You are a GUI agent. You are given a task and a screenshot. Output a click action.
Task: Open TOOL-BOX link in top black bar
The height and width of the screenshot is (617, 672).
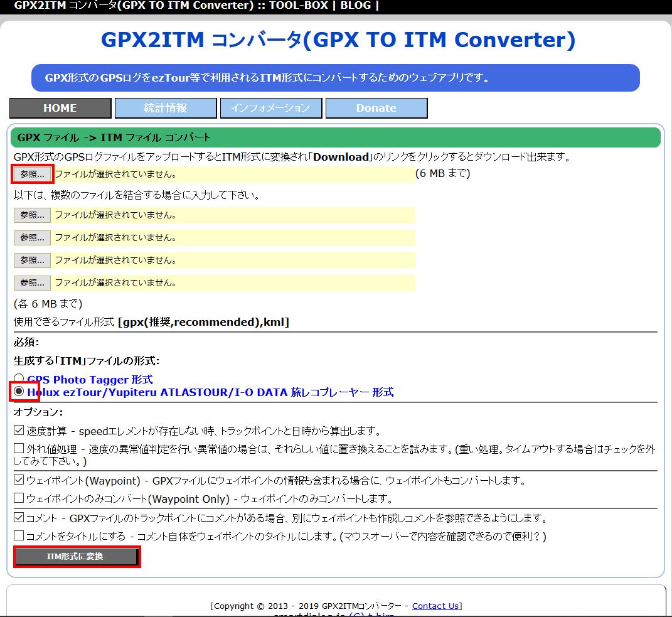(x=298, y=6)
